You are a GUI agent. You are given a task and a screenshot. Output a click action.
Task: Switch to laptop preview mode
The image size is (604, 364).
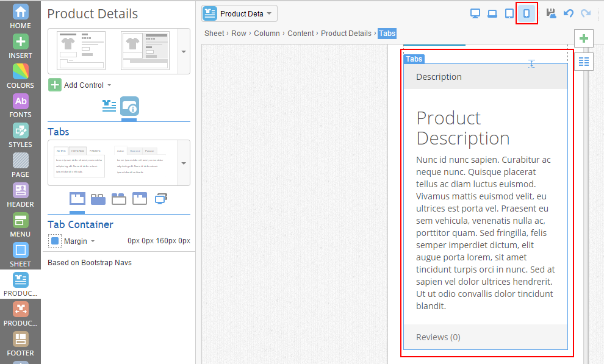pos(492,13)
